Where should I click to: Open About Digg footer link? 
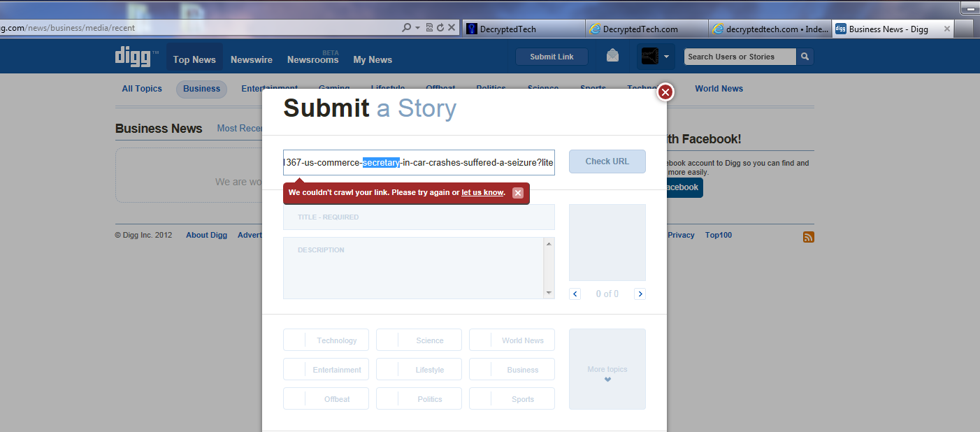206,236
